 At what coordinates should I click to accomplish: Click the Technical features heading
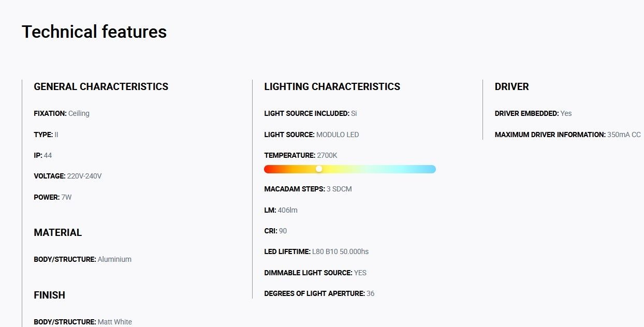(94, 32)
